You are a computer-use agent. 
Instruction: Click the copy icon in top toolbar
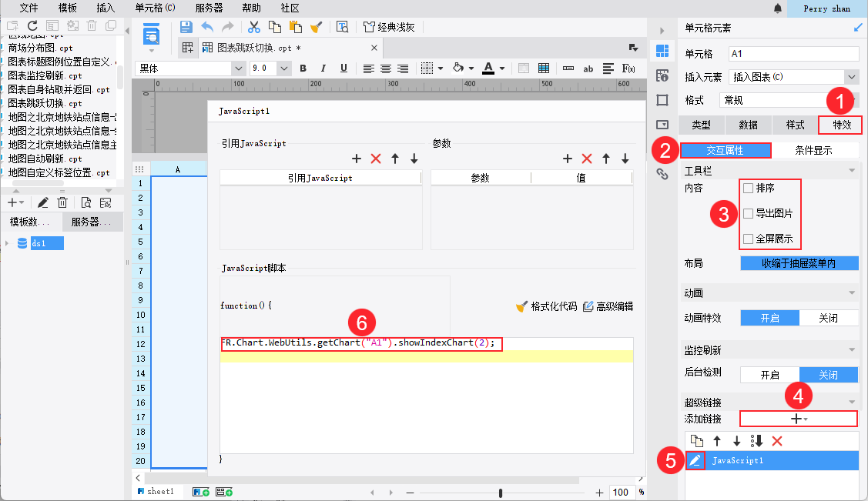point(274,27)
